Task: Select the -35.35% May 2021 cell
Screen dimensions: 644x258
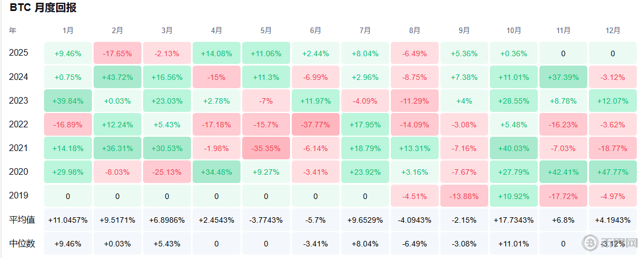Action: [x=266, y=148]
